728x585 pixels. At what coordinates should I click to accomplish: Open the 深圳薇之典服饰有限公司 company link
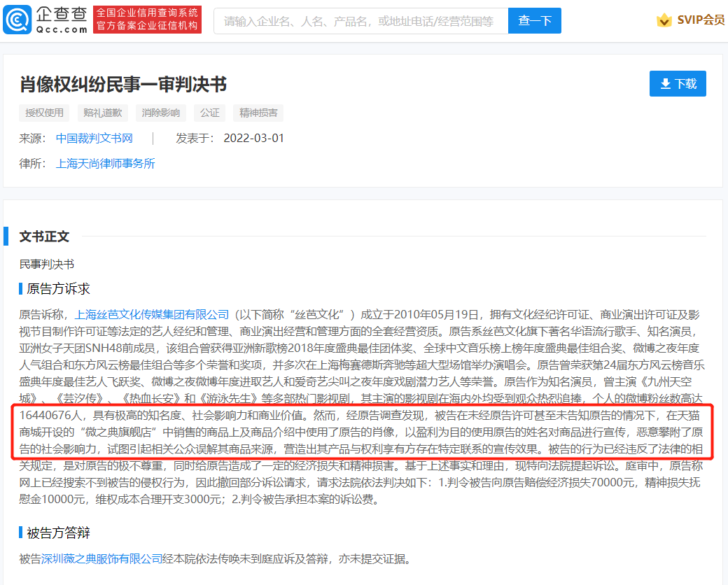(x=101, y=559)
